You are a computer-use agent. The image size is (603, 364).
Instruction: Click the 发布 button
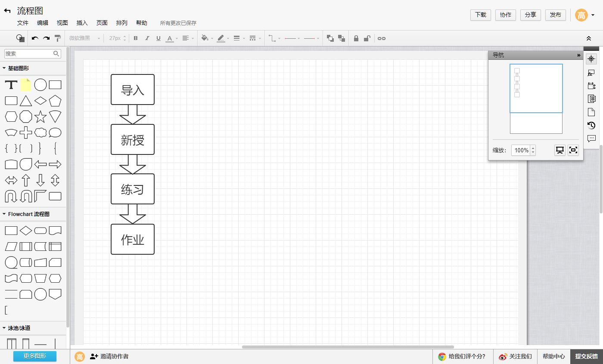(556, 15)
